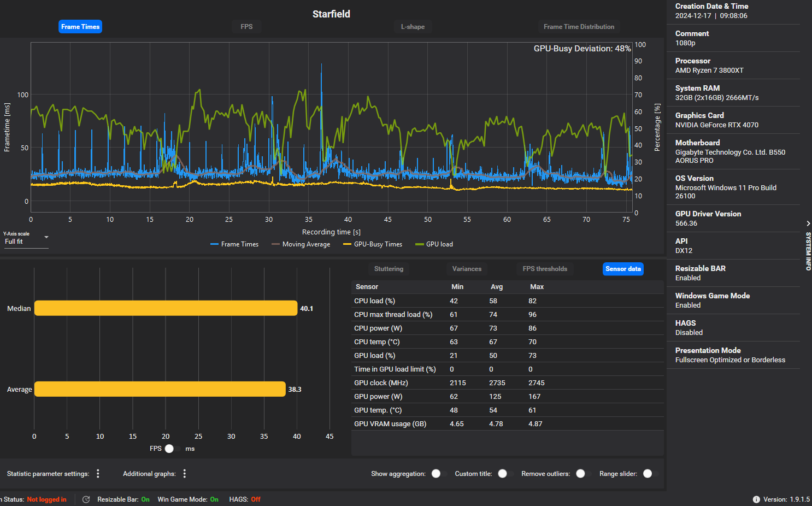Click the GPU driver version "566.36"
Viewport: 812px width, 506px height.
(x=686, y=223)
